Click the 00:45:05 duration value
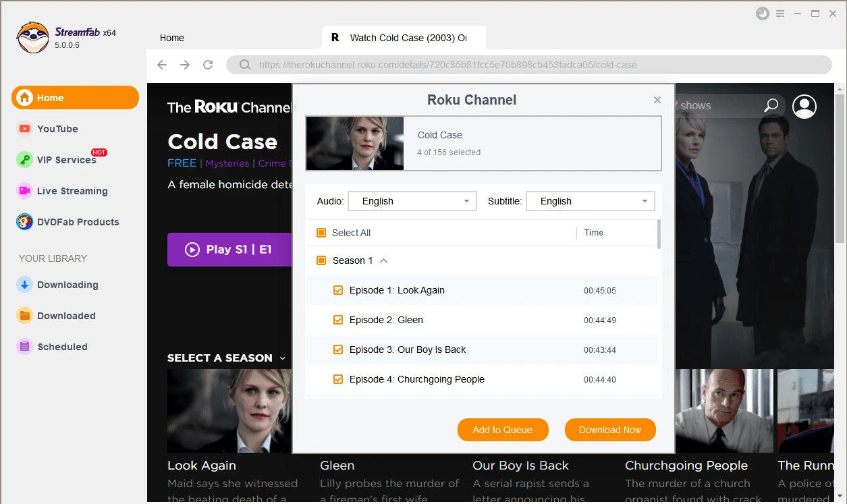Screen dimensions: 847x504 pos(600,291)
